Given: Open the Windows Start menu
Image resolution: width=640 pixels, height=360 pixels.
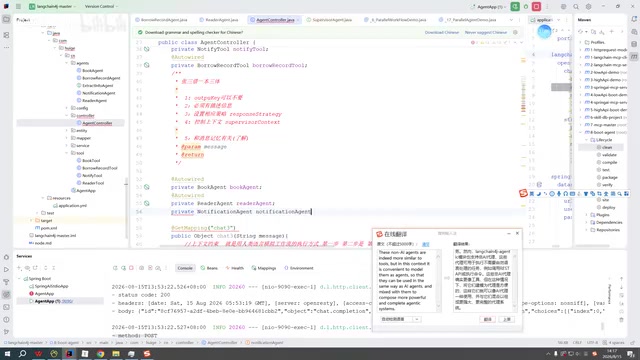Looking at the screenshot, I should 7,354.
